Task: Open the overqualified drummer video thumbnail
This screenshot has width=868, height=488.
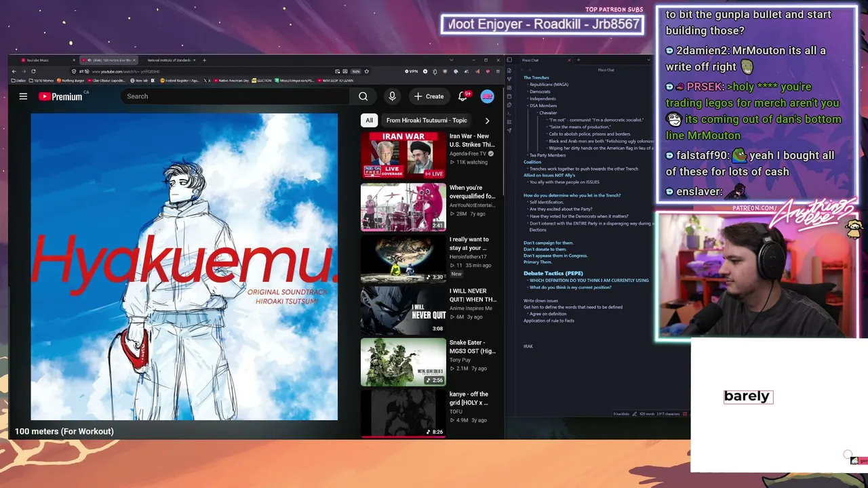Action: [x=403, y=207]
